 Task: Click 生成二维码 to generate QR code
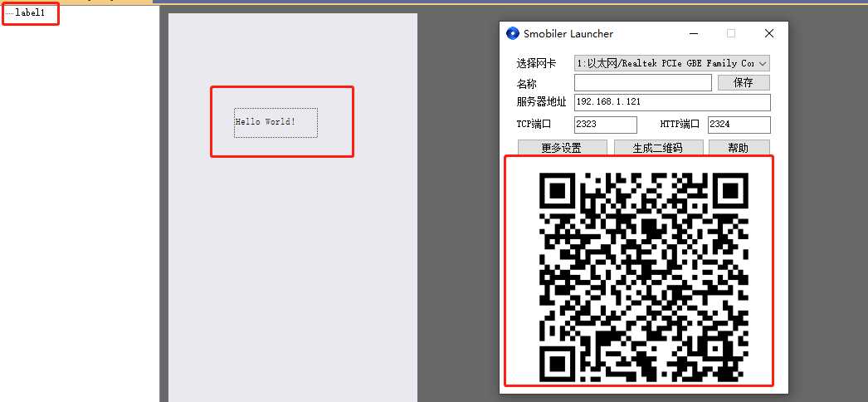[x=658, y=148]
